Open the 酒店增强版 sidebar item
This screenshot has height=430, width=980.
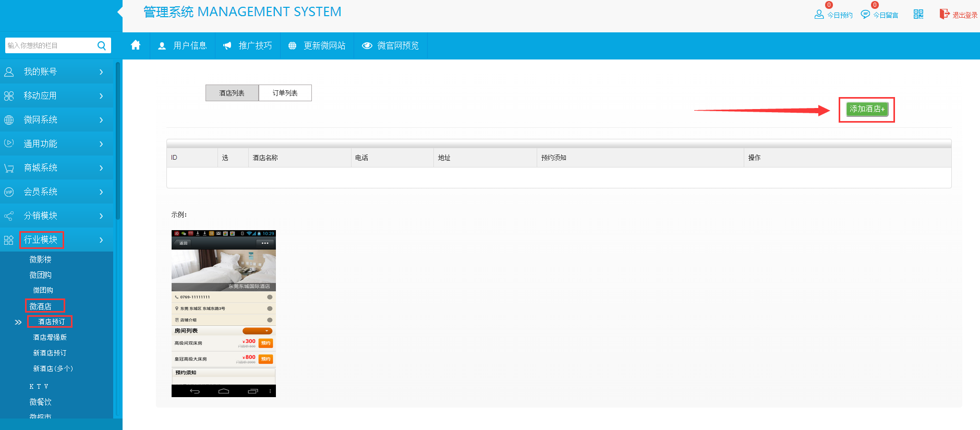click(50, 338)
